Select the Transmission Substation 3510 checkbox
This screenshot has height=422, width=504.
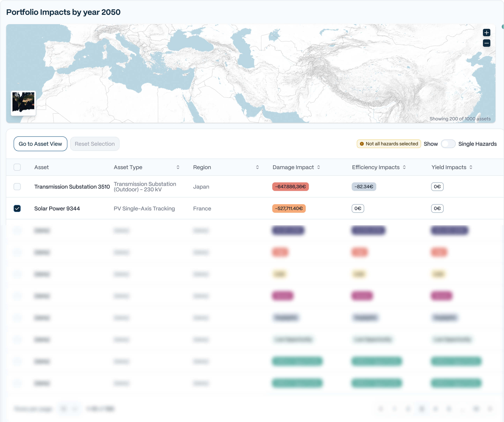click(x=17, y=186)
